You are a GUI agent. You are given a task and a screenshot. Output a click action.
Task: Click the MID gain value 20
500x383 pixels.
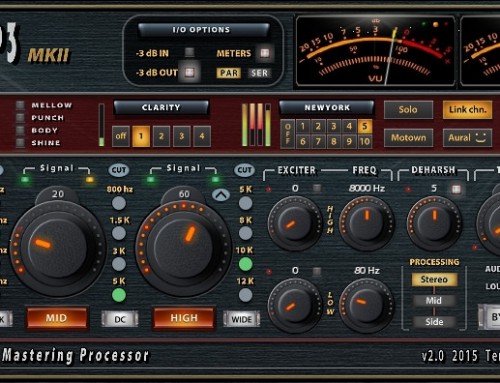(58, 194)
